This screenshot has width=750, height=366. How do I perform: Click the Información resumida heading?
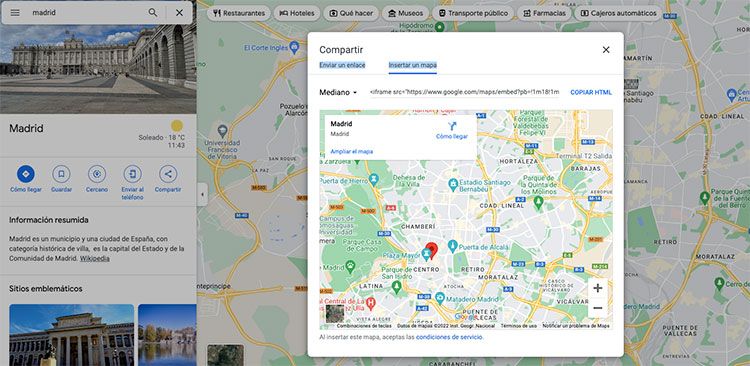pos(49,220)
